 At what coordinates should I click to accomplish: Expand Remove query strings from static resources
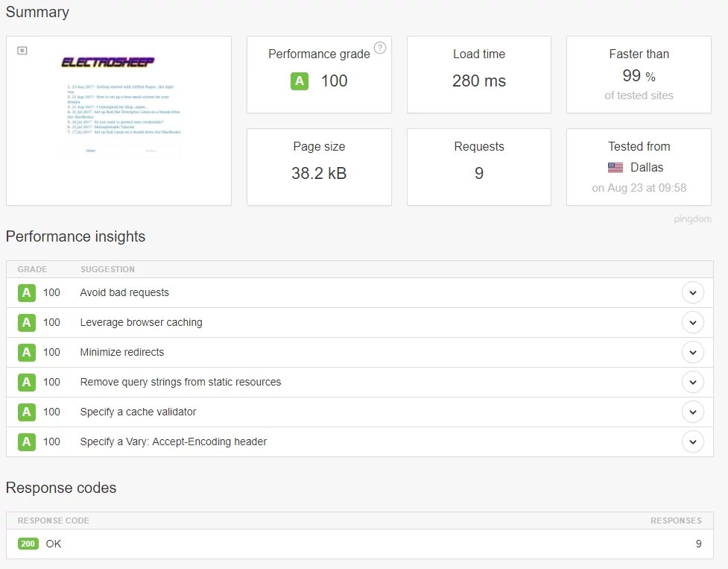coord(693,382)
